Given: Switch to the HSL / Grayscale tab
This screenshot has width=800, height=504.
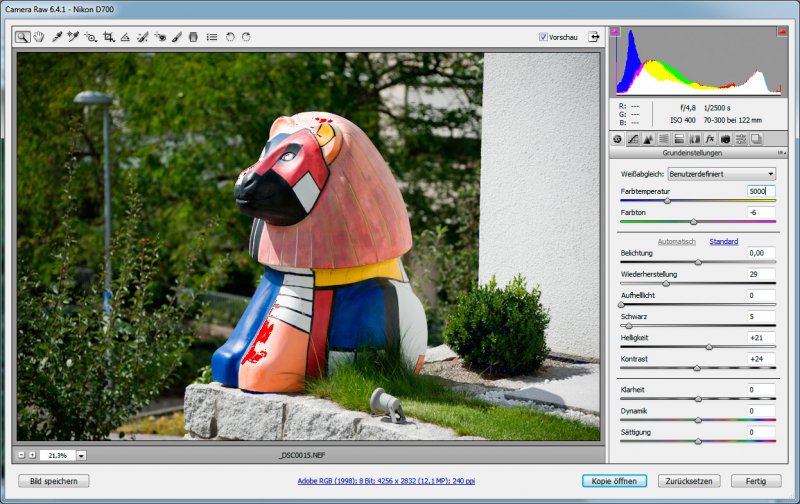Looking at the screenshot, I should coord(663,139).
